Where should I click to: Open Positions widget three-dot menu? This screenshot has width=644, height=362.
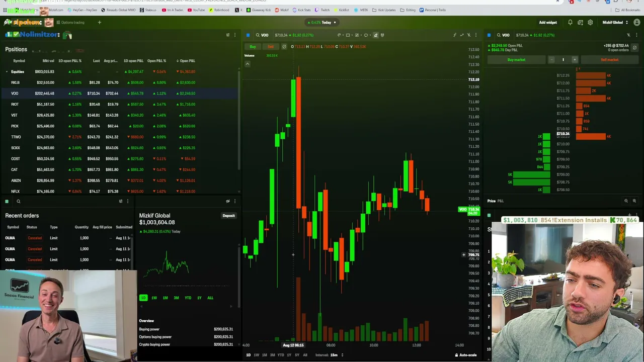(x=234, y=35)
